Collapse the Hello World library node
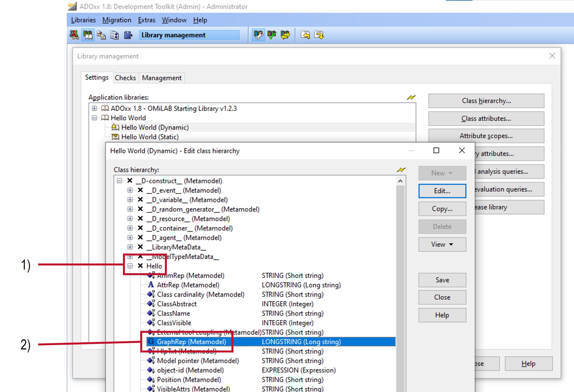The height and width of the screenshot is (392, 574). pos(94,118)
